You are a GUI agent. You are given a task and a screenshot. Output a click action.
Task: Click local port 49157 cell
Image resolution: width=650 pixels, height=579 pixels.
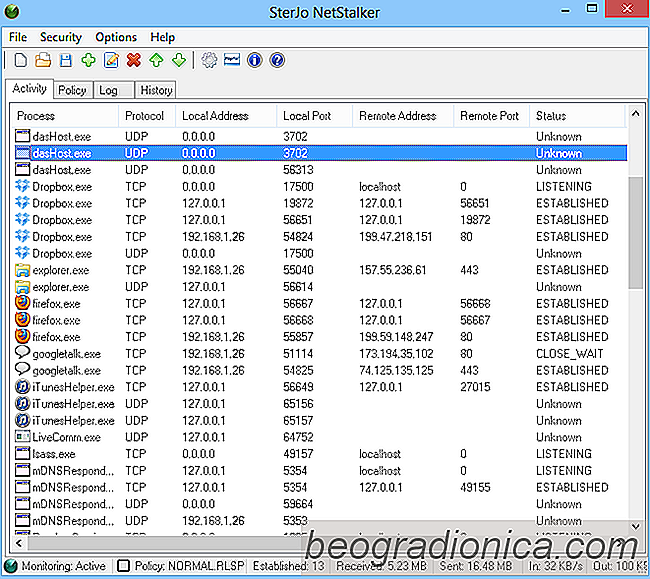click(298, 453)
